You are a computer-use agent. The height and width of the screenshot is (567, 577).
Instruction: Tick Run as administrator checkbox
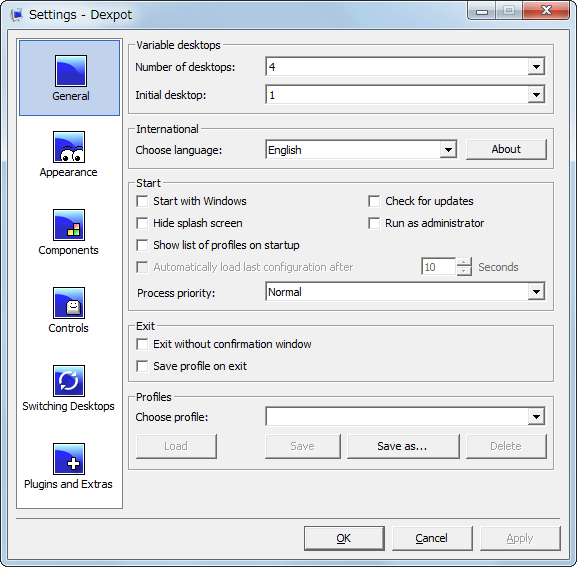374,223
